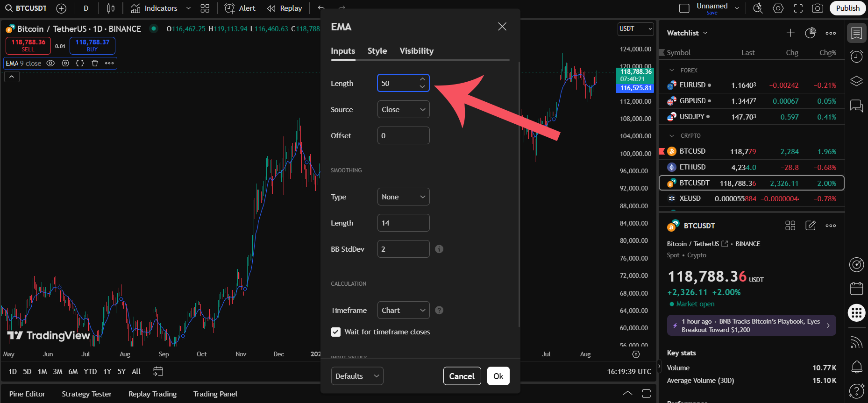868x403 pixels.
Task: Collapse the FOREX watchlist section
Action: (672, 70)
